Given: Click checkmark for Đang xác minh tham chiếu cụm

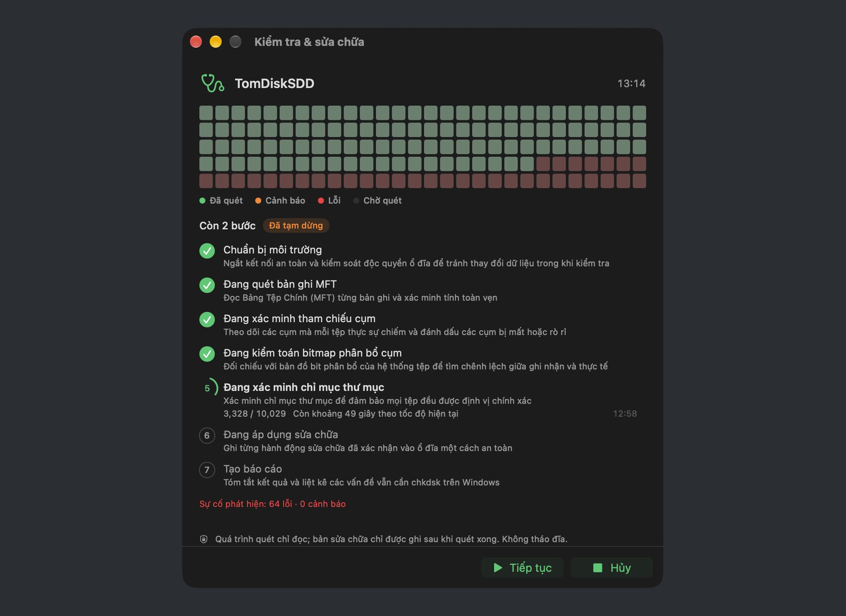Looking at the screenshot, I should pyautogui.click(x=207, y=320).
